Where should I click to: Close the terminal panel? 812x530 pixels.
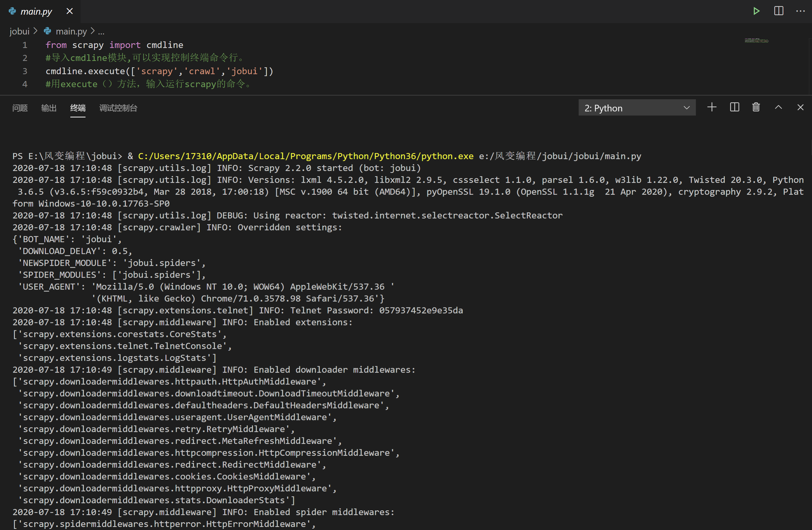point(800,108)
